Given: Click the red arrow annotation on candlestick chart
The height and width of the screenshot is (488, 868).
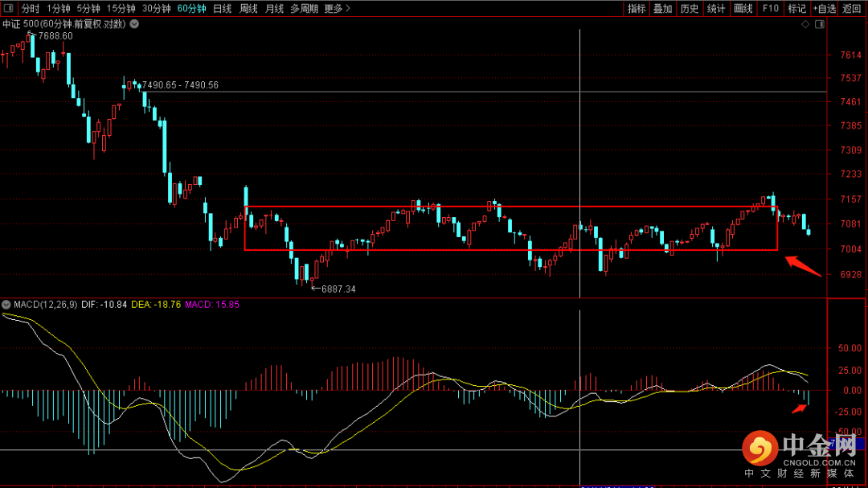Looking at the screenshot, I should point(802,265).
